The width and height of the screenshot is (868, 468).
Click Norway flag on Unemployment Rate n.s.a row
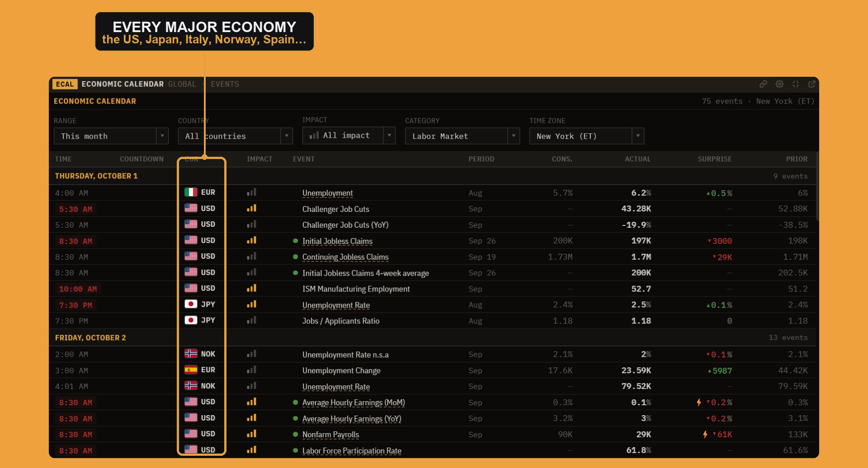(x=191, y=354)
